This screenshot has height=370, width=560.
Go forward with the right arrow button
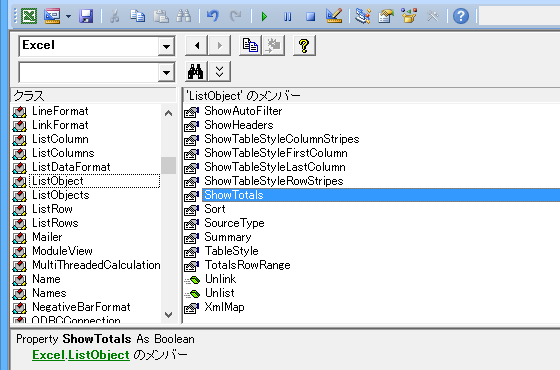point(219,45)
